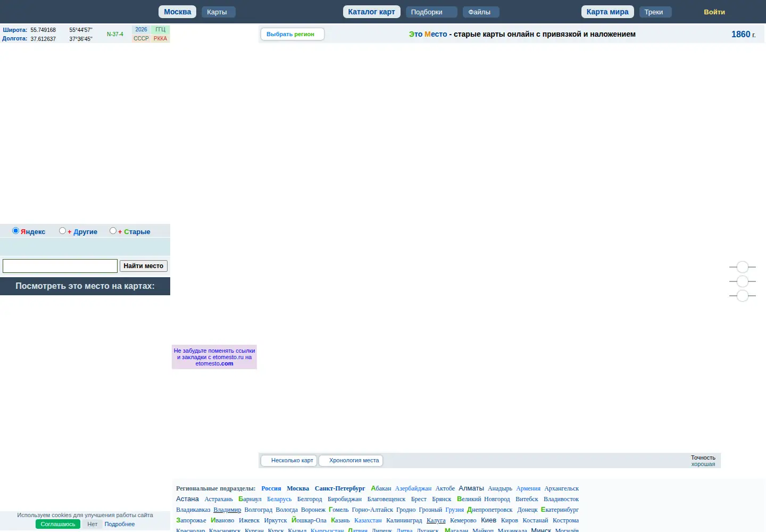This screenshot has height=532, width=766.
Task: Open the Россия regional link
Action: point(271,488)
